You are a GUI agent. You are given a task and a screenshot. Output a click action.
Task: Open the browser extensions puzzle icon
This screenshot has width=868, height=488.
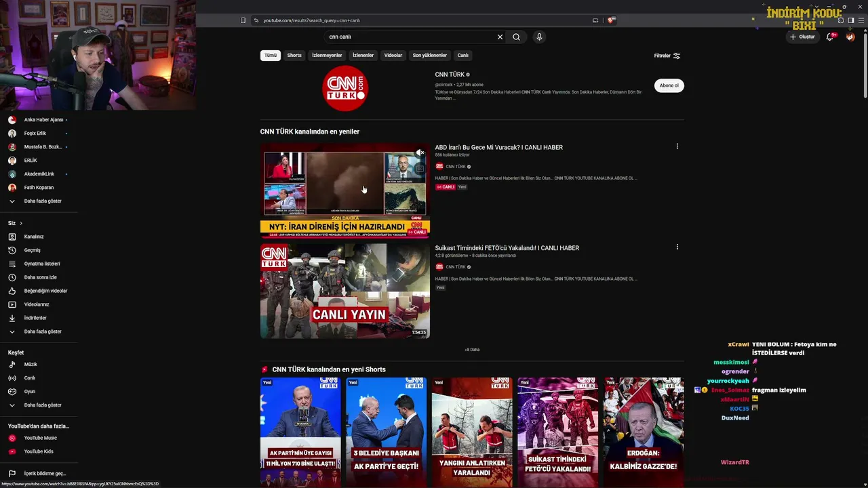pyautogui.click(x=841, y=20)
